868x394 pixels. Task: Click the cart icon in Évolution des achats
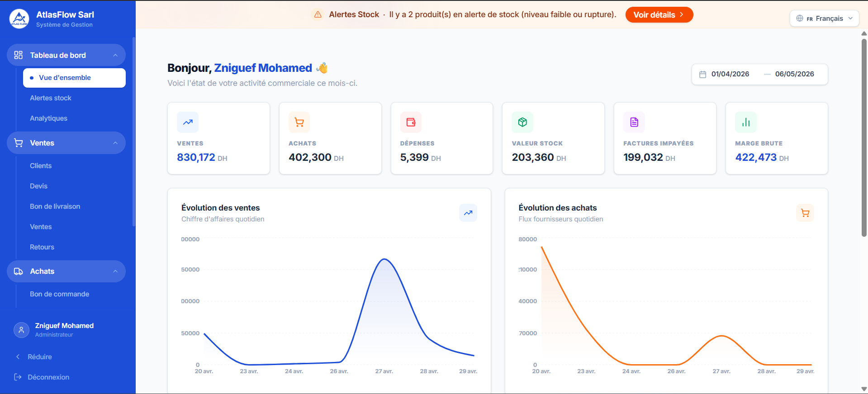[805, 213]
